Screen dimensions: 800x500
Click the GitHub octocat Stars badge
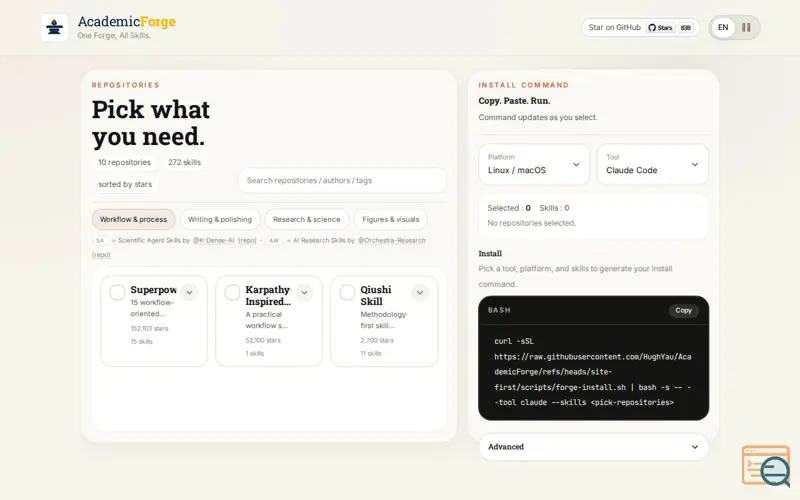[x=661, y=28]
